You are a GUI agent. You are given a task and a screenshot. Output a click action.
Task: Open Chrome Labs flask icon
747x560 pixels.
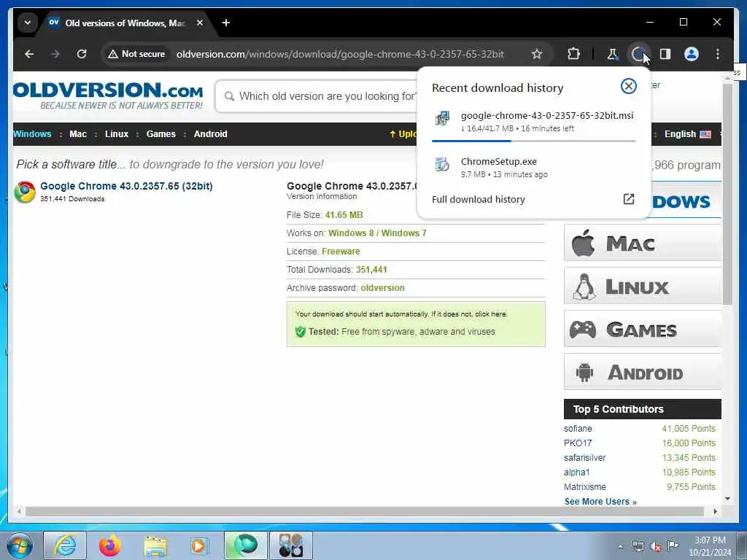[x=613, y=54]
